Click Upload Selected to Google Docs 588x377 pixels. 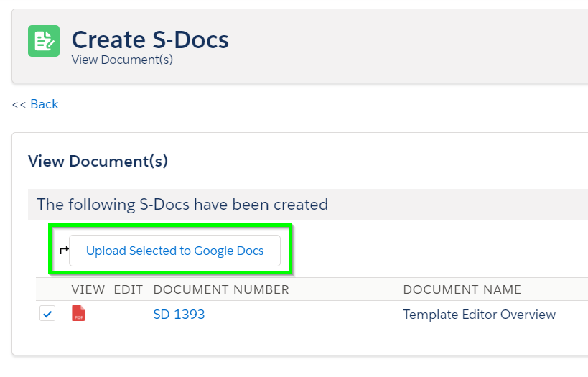174,251
